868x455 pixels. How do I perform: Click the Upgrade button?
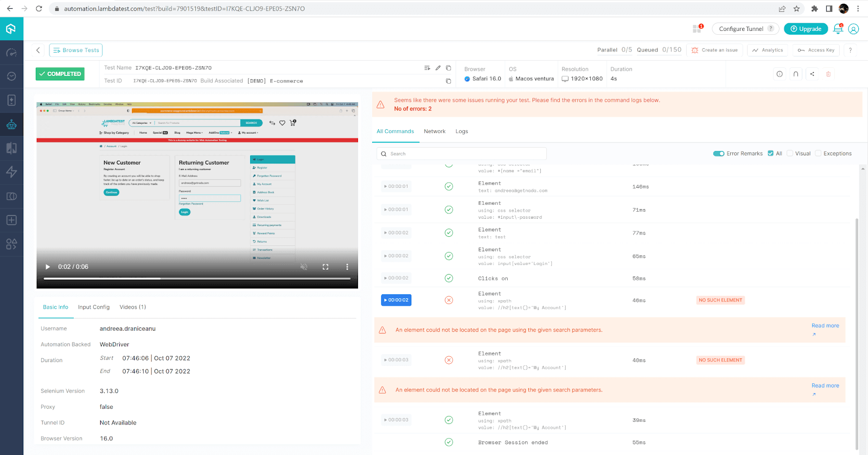click(x=806, y=29)
